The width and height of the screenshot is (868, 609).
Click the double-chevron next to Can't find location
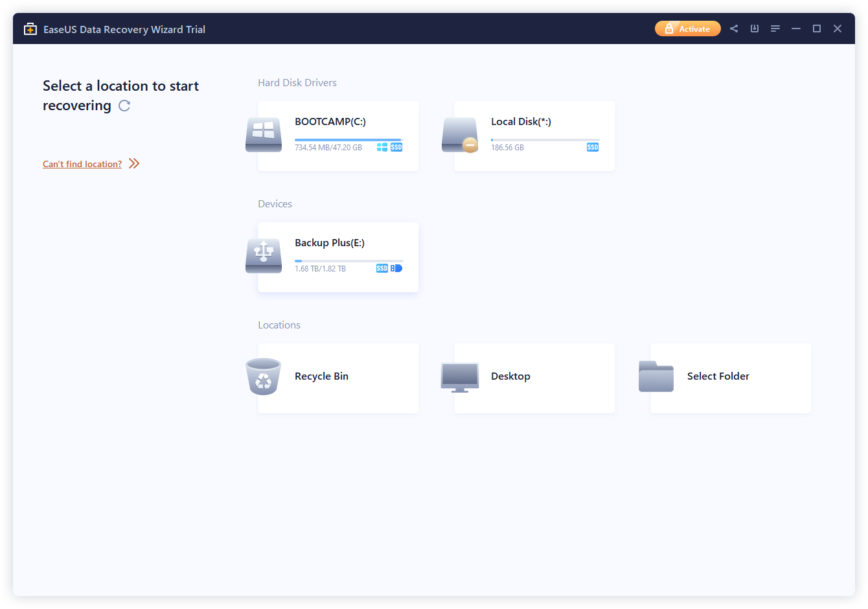134,163
